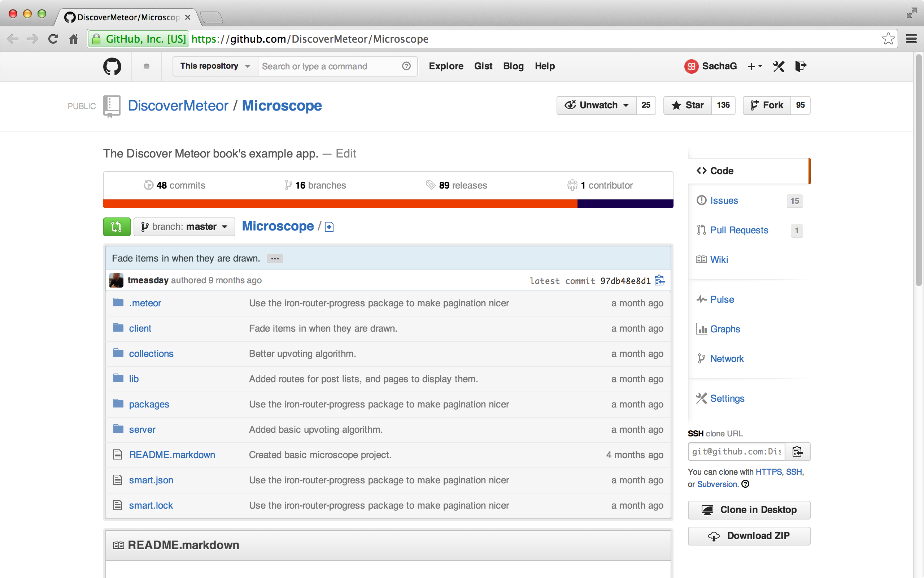
Task: Click the Settings tools icon in sidebar
Action: pyautogui.click(x=701, y=398)
